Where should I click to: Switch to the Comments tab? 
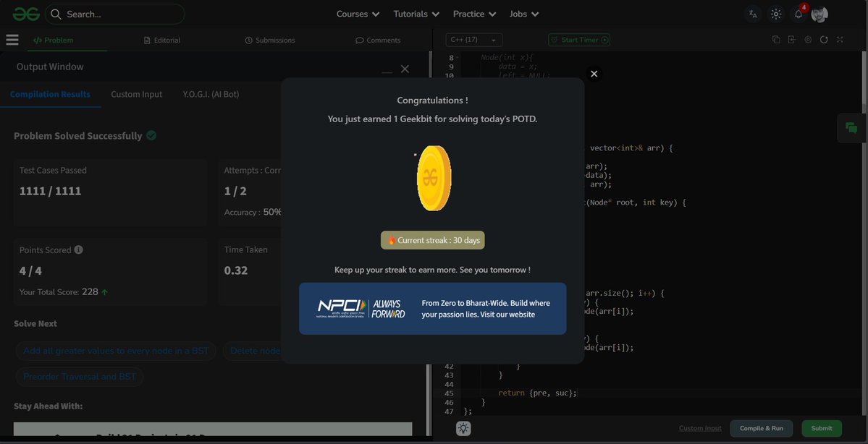pos(378,40)
